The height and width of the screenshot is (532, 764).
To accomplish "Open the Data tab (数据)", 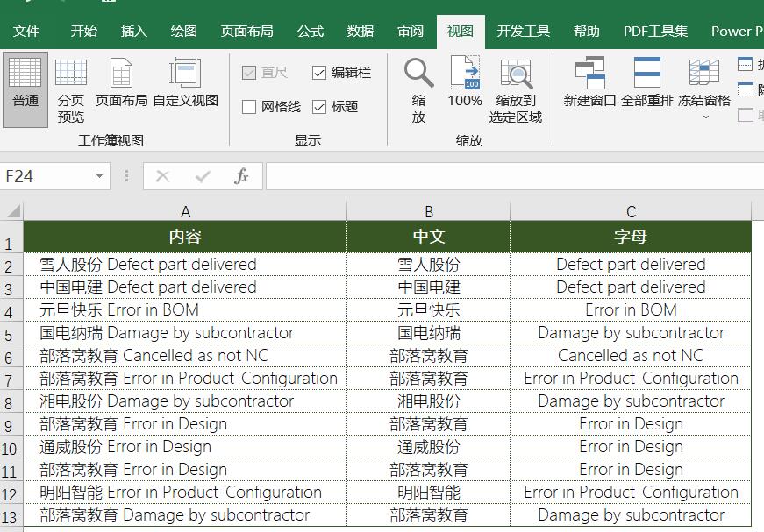I will [x=361, y=32].
